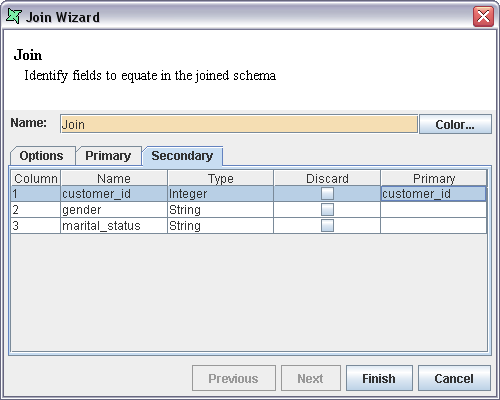Open the Primary field cell in gender row
The image size is (500, 400).
[x=433, y=210]
